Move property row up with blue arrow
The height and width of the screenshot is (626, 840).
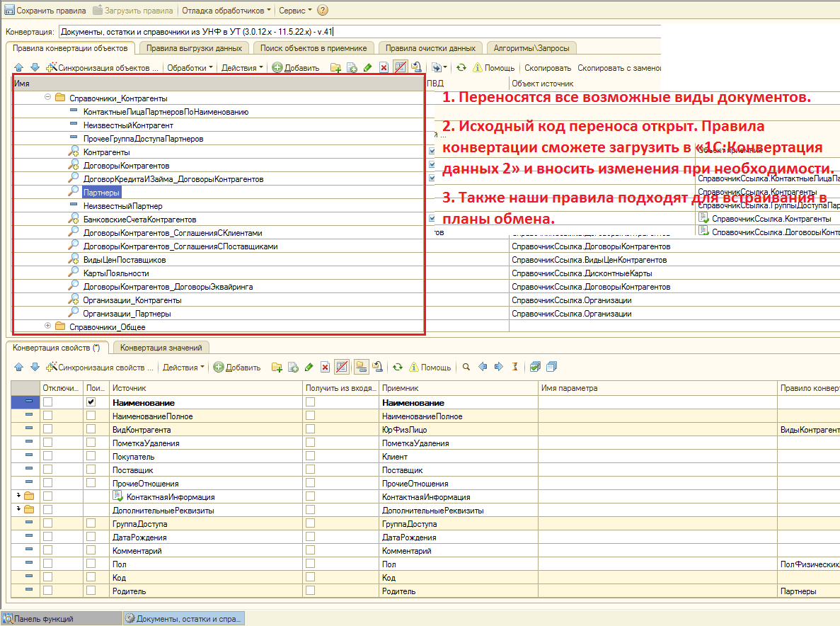pyautogui.click(x=18, y=367)
